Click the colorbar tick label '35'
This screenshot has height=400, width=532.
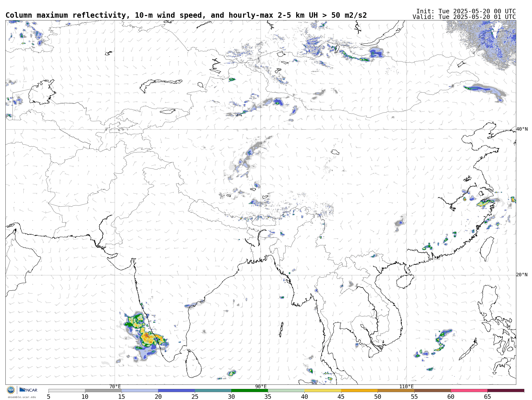coord(268,397)
